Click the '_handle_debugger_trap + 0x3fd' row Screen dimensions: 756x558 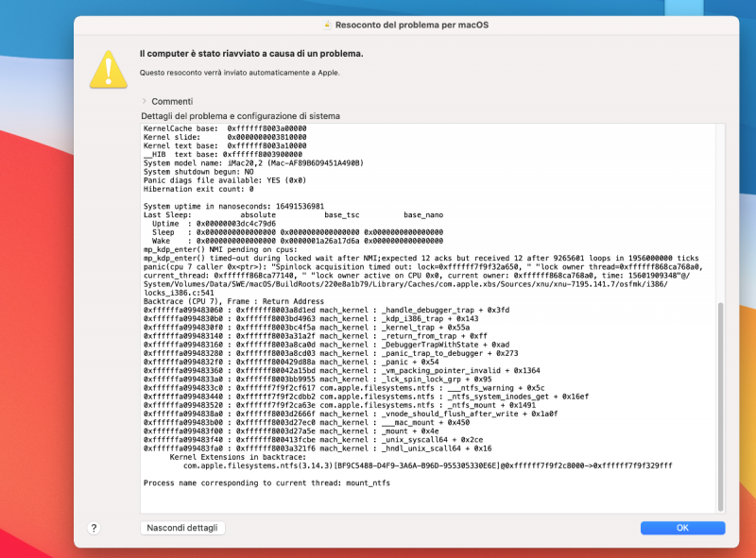[x=326, y=310]
